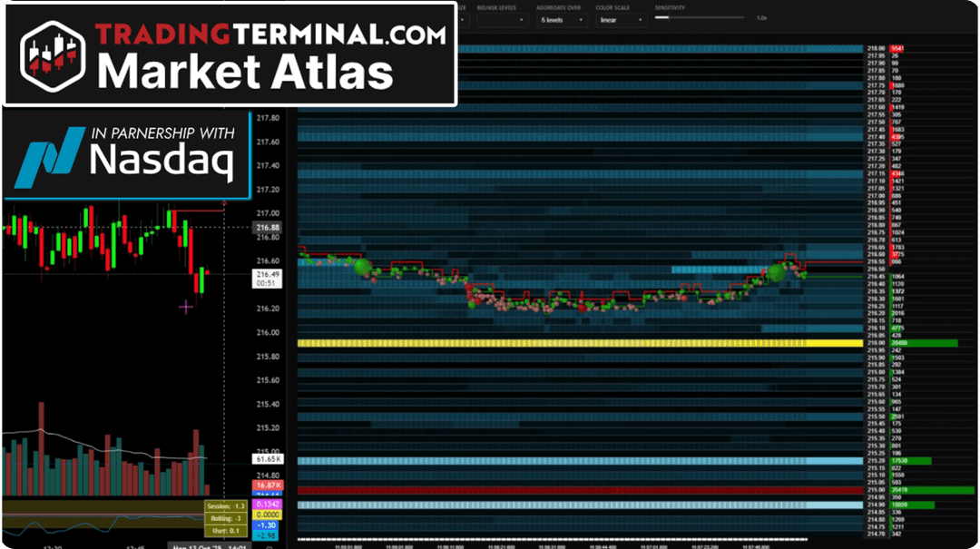
Task: Click the Session -1.3 indicator label
Action: click(226, 505)
